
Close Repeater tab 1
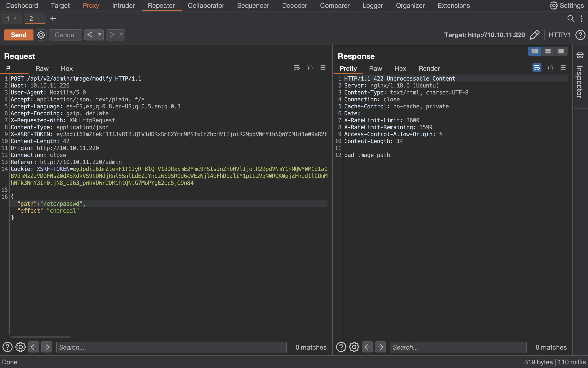point(15,18)
